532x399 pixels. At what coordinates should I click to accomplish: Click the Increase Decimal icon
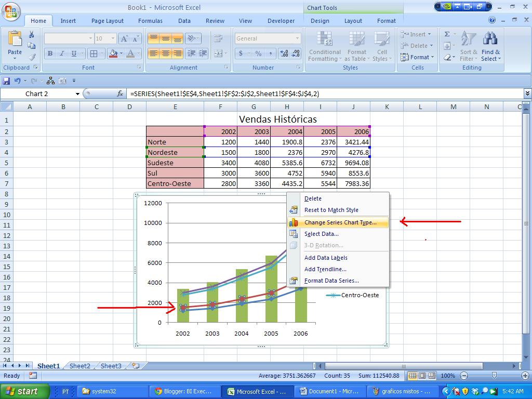pyautogui.click(x=284, y=54)
